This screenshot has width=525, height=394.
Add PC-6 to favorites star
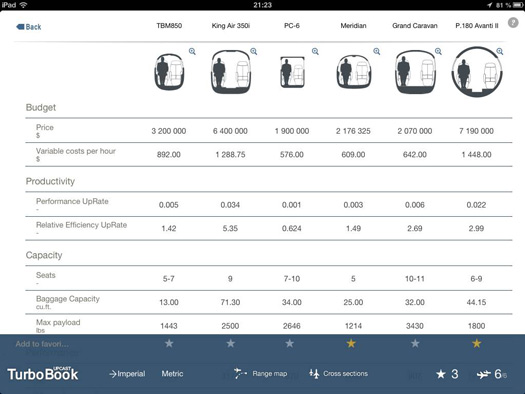coord(290,343)
